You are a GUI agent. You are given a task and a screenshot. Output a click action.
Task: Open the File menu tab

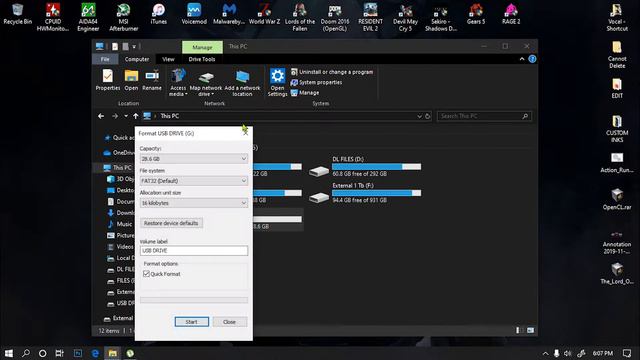click(x=105, y=59)
